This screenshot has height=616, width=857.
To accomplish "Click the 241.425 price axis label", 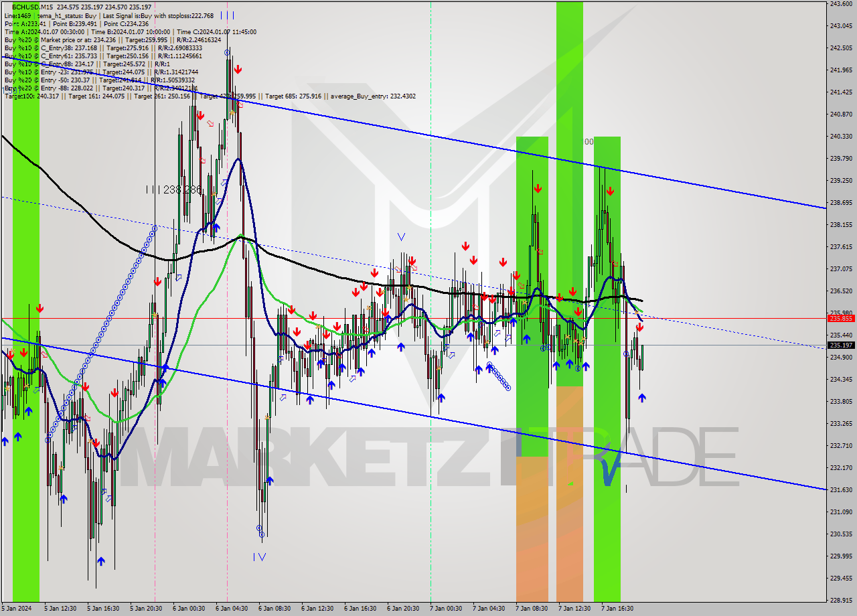I will 841,92.
